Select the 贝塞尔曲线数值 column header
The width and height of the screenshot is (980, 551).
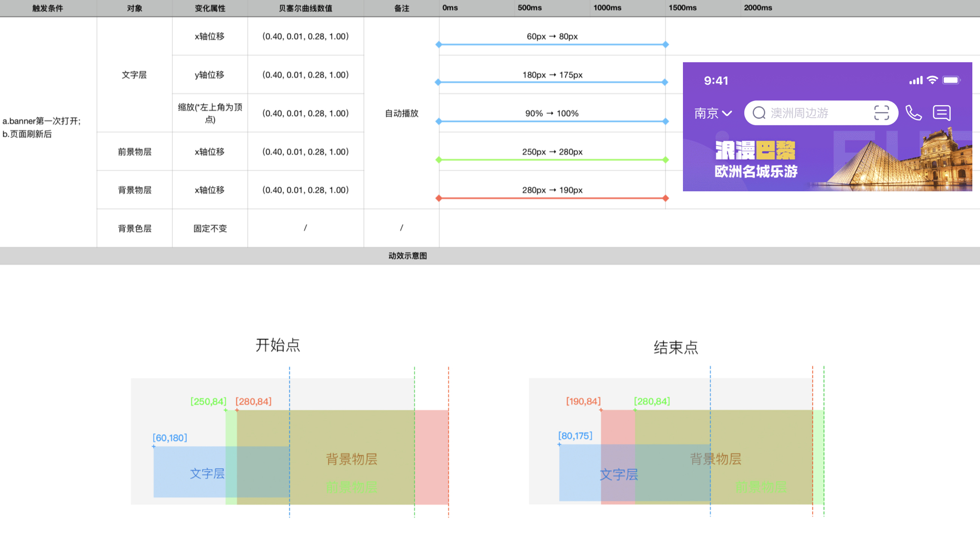tap(305, 8)
